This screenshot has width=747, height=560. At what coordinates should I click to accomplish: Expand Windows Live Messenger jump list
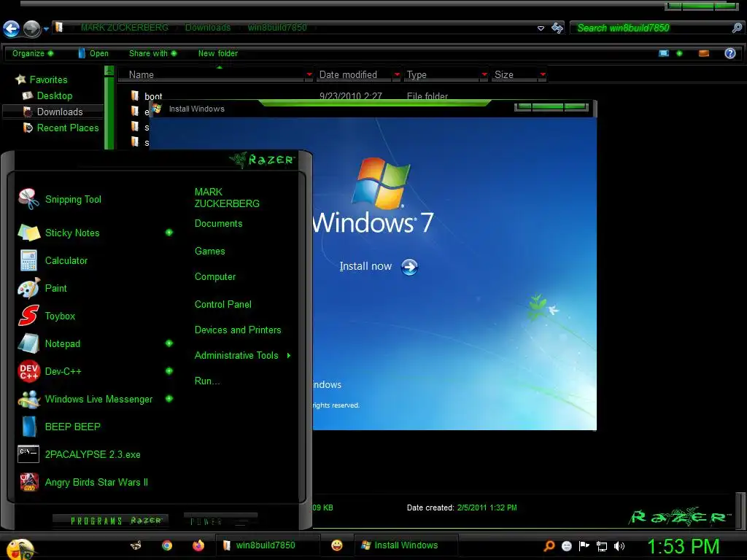[x=169, y=398]
